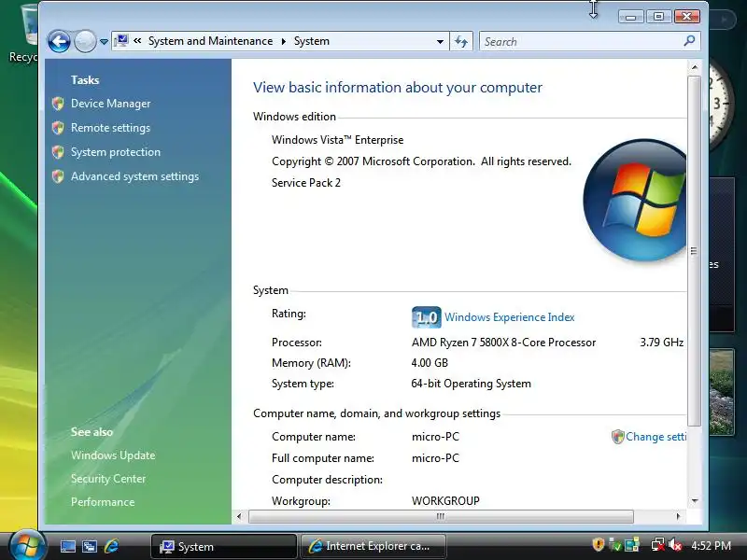747x560 pixels.
Task: Click the muted volume tray icon
Action: point(674,545)
